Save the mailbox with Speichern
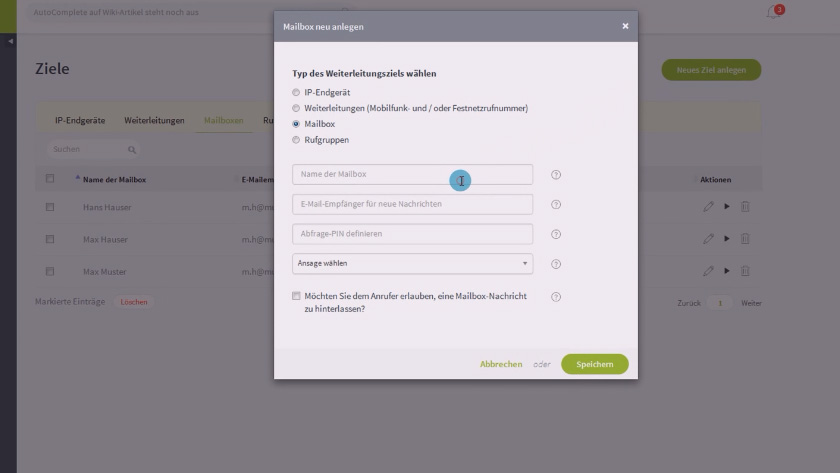The height and width of the screenshot is (473, 840). coord(595,364)
